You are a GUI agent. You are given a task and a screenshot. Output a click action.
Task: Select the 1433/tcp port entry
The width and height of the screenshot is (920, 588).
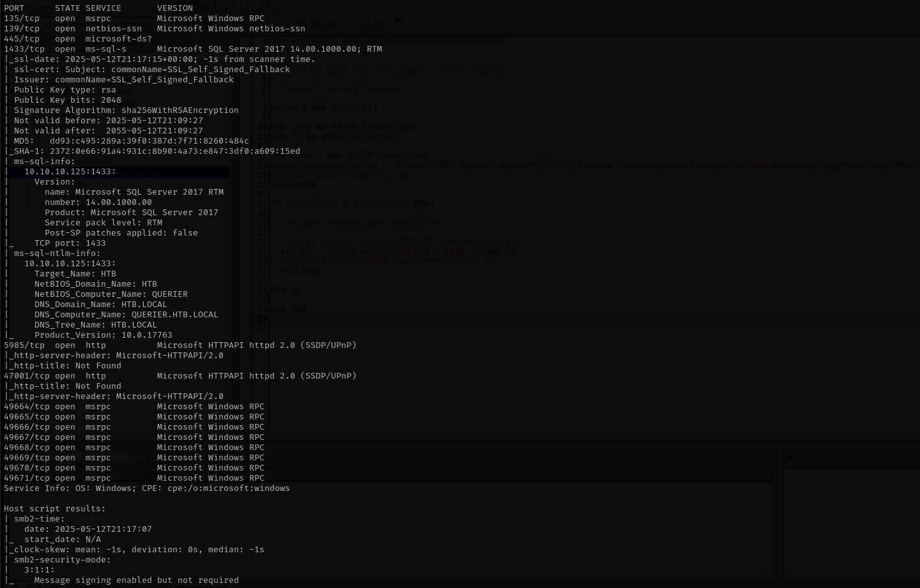[x=24, y=49]
